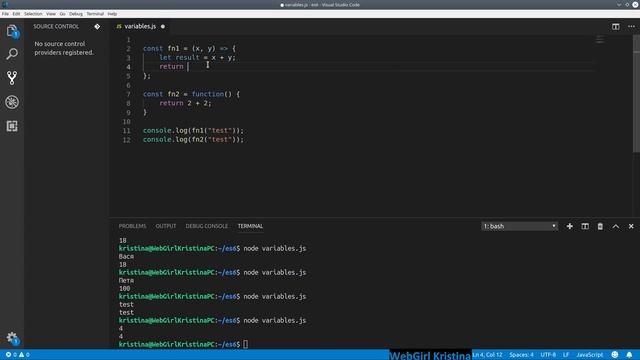Open the Debug view icon
This screenshot has width=640, height=360.
[12, 102]
